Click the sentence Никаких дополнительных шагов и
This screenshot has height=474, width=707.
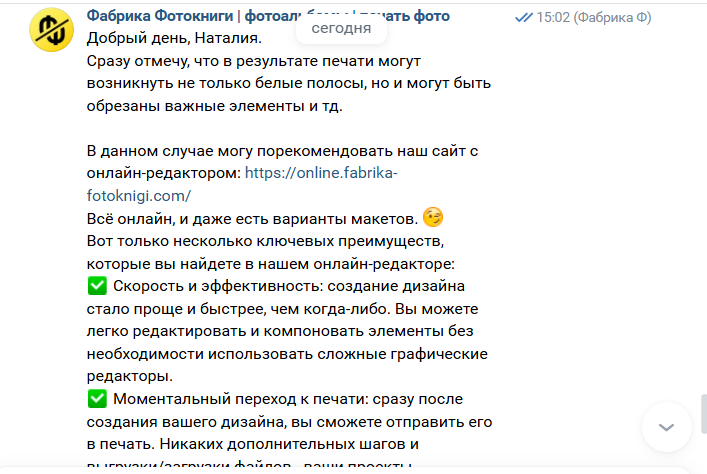(300, 443)
